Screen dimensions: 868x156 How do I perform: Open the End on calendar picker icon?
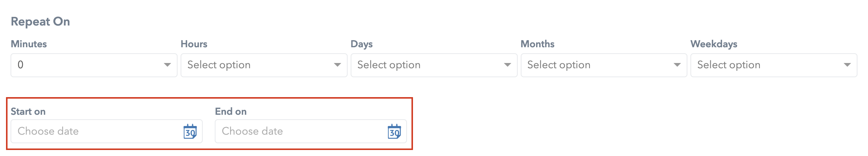394,132
